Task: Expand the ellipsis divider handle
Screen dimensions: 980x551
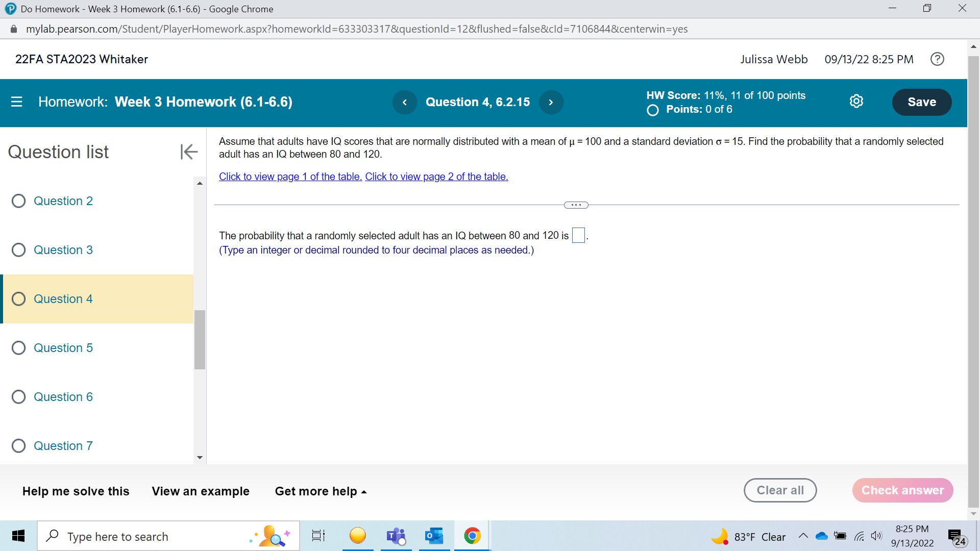Action: pyautogui.click(x=576, y=205)
